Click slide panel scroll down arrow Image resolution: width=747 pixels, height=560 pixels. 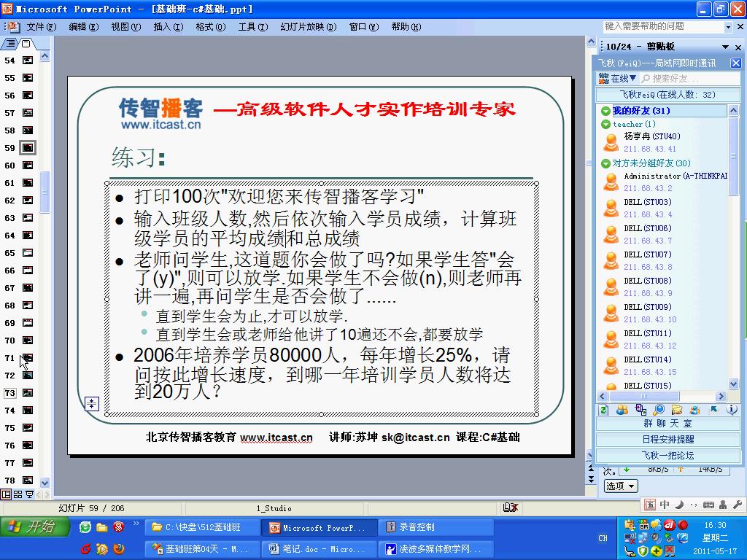(44, 483)
